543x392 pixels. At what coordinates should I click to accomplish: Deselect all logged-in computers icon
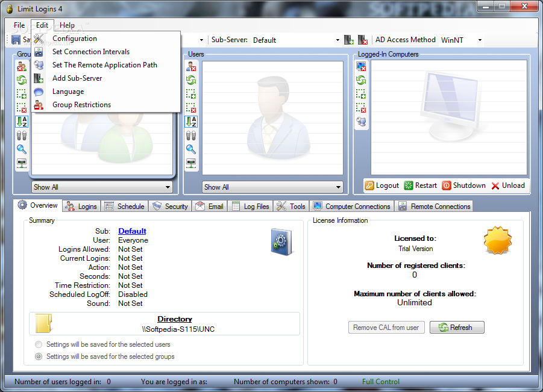(361, 108)
